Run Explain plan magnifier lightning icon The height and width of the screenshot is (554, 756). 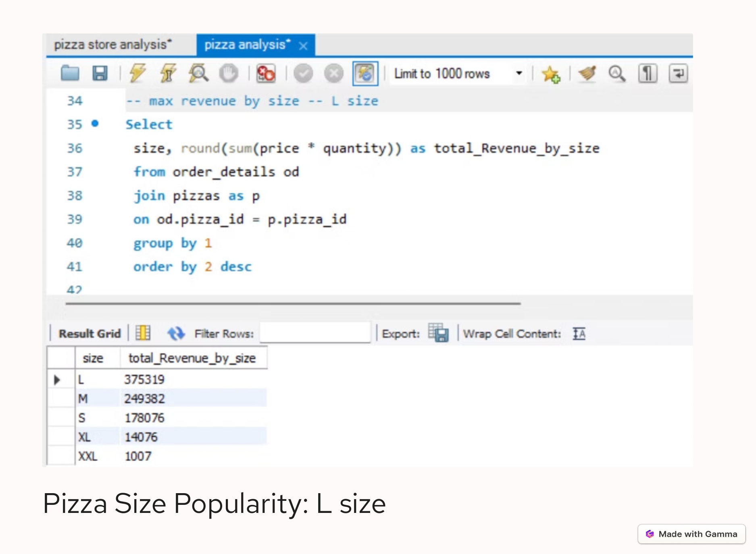198,73
